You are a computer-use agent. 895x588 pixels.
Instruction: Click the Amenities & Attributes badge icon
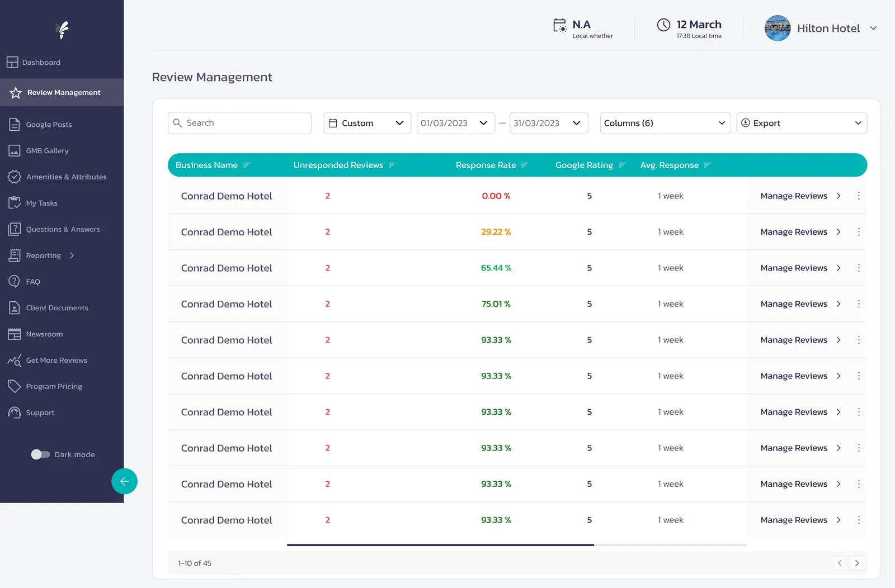tap(15, 177)
